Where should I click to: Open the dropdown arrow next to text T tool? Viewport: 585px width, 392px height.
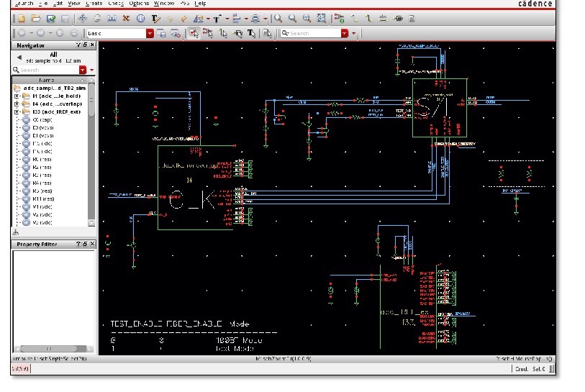(x=227, y=18)
